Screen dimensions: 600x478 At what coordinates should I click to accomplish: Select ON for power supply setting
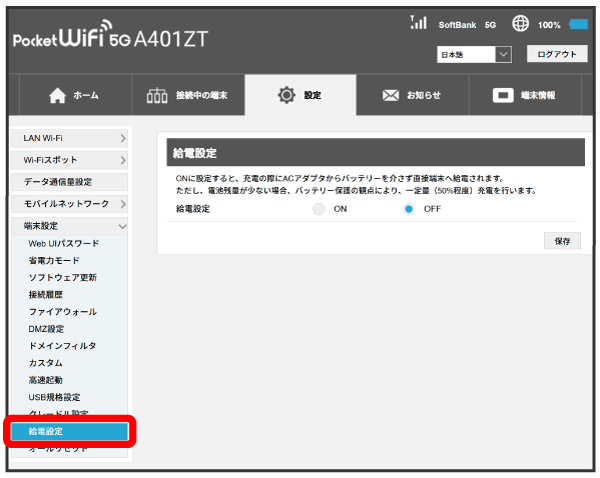click(x=319, y=209)
